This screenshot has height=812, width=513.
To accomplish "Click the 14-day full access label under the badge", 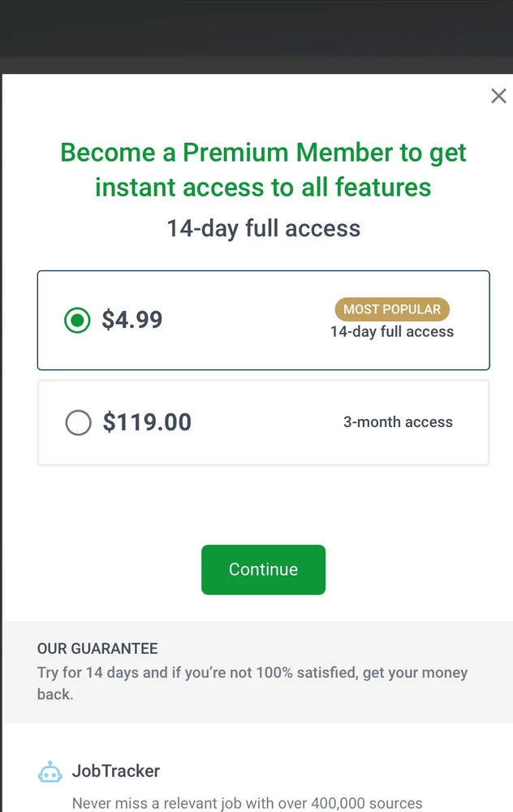I will (392, 331).
